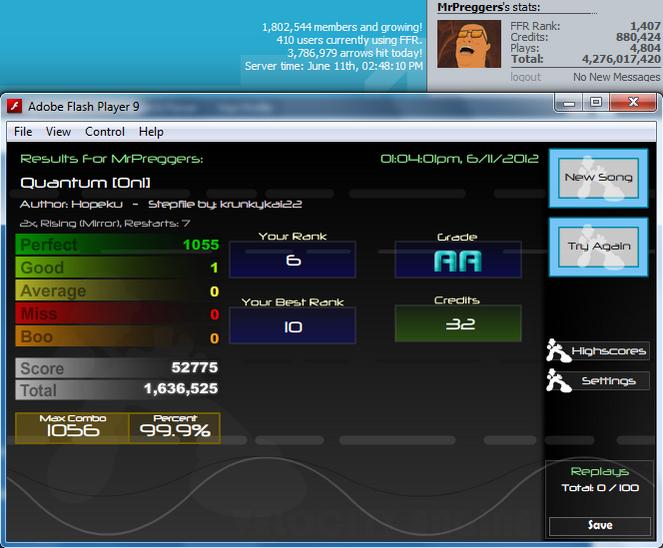Click the Highscores label

[x=609, y=351]
